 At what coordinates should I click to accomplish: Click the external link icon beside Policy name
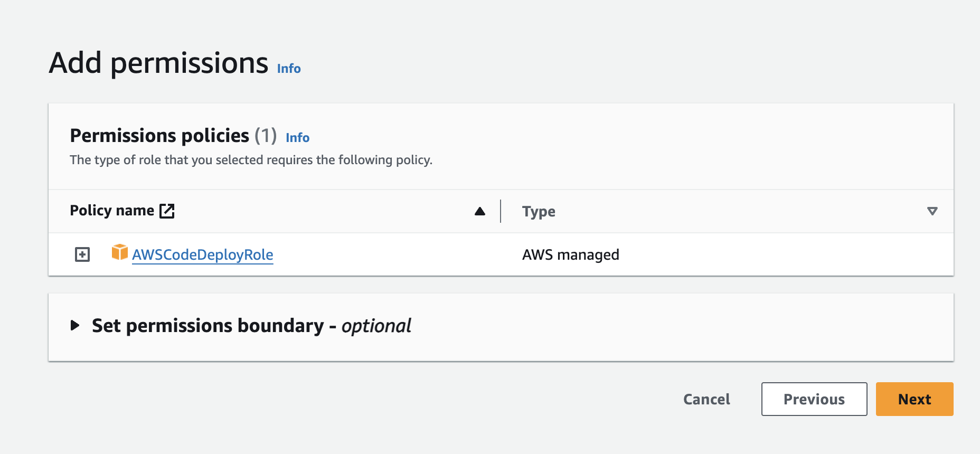coord(167,211)
